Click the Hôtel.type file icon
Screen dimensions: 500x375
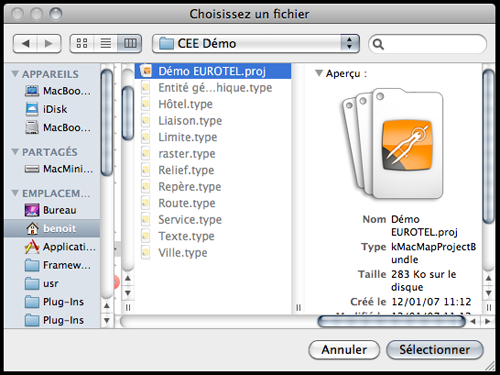[145, 104]
